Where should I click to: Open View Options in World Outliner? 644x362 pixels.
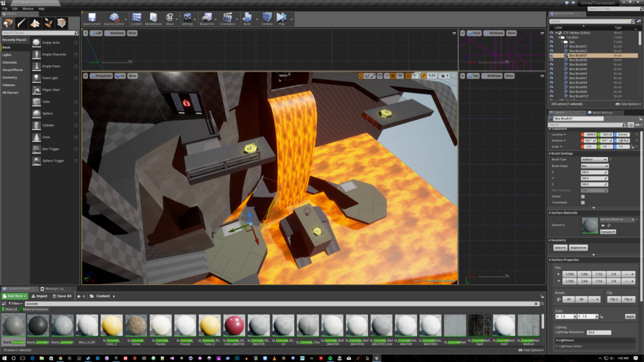628,104
